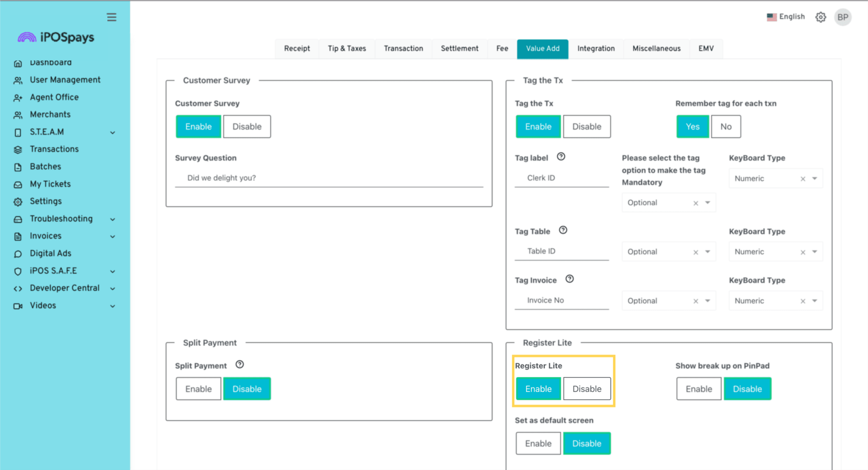The image size is (868, 470).
Task: Open Digital Ads from sidebar
Action: pos(50,253)
